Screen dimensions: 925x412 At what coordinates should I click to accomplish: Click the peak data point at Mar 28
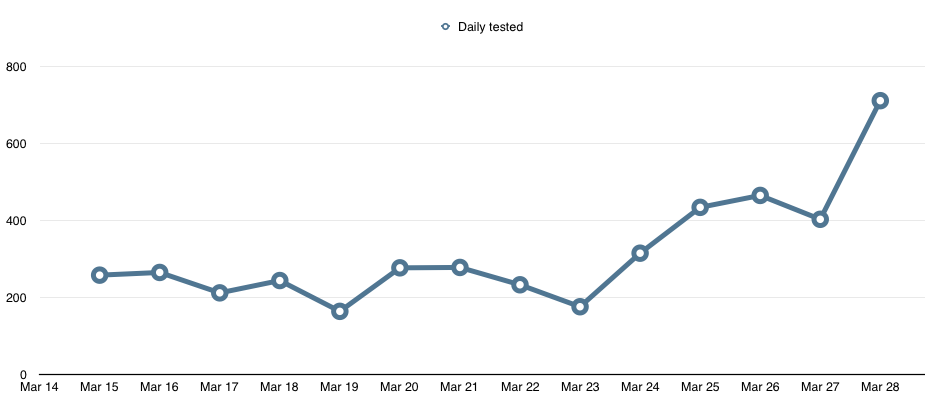pos(880,100)
